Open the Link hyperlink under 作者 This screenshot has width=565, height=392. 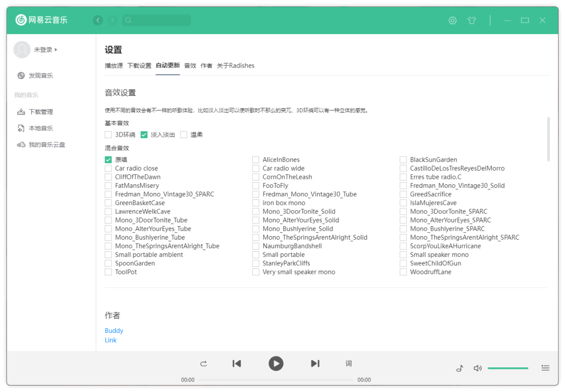[x=110, y=340]
